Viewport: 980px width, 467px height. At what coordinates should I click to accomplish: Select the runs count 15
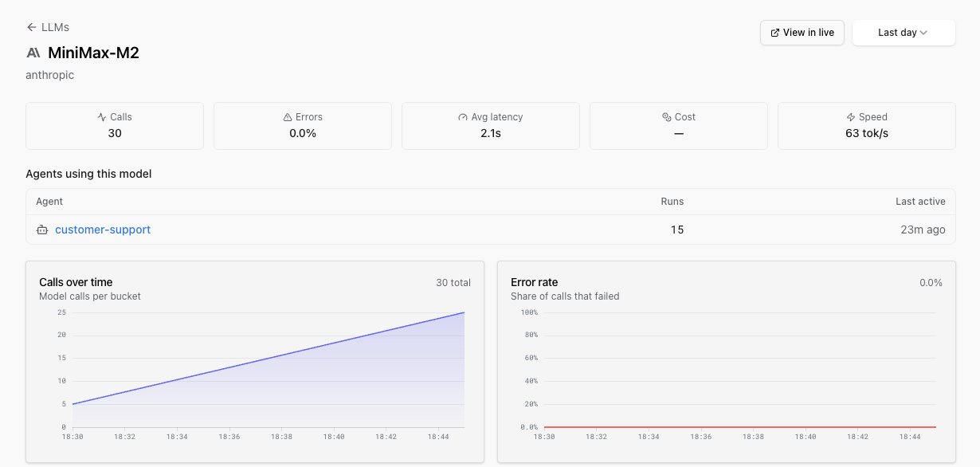[x=677, y=230]
